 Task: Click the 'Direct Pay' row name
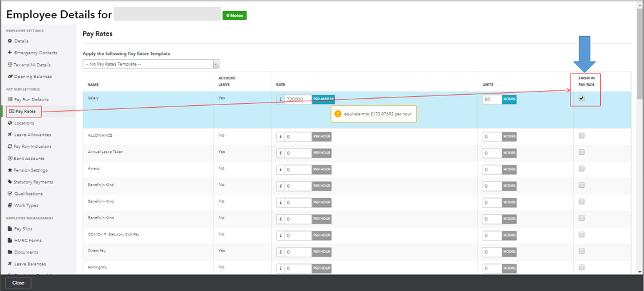(96, 250)
